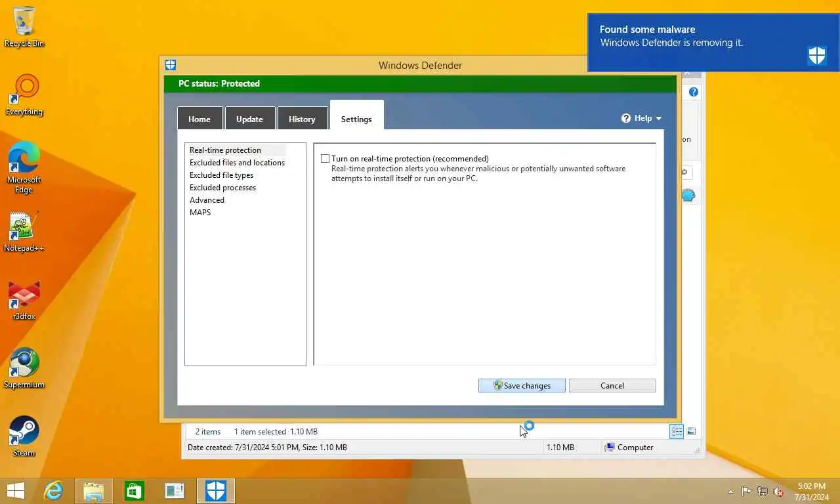
Task: Switch to the Update tab
Action: tap(249, 119)
